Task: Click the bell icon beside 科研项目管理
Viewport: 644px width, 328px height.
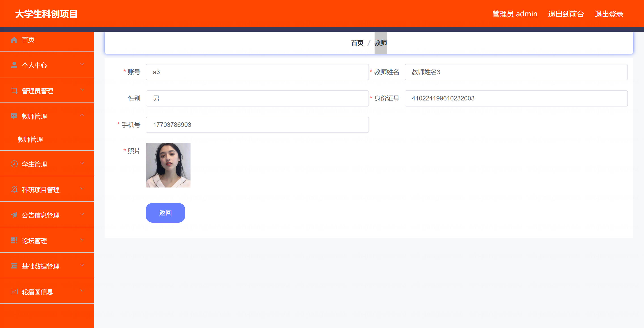Action: coord(14,190)
